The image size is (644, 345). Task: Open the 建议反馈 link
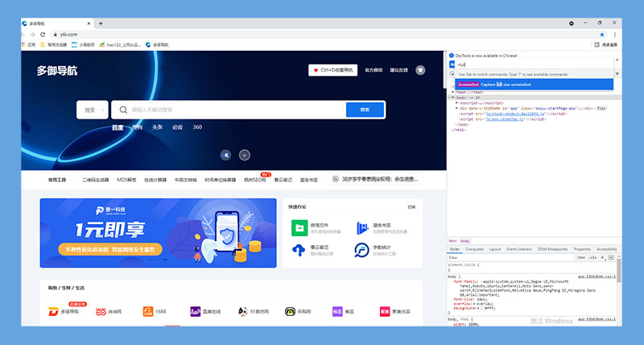(398, 70)
